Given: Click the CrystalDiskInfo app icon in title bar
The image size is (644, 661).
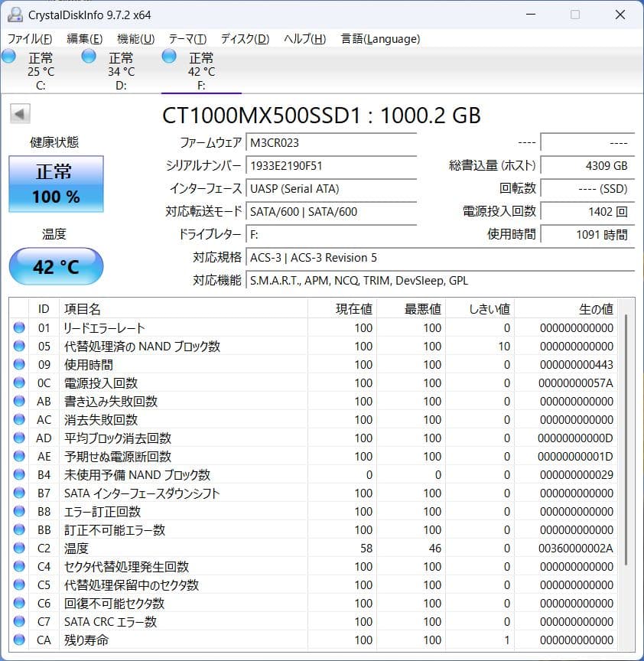Looking at the screenshot, I should (x=15, y=15).
